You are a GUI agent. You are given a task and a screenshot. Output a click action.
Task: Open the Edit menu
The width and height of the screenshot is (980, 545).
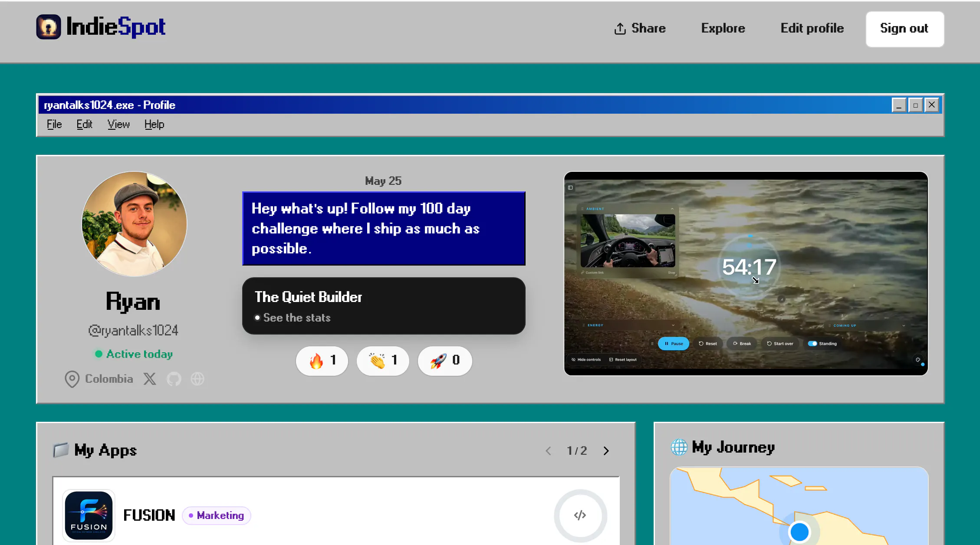tap(84, 125)
